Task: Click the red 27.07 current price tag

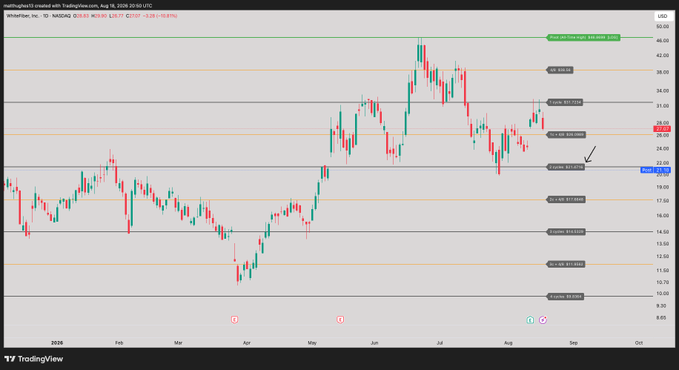Action: pos(662,129)
